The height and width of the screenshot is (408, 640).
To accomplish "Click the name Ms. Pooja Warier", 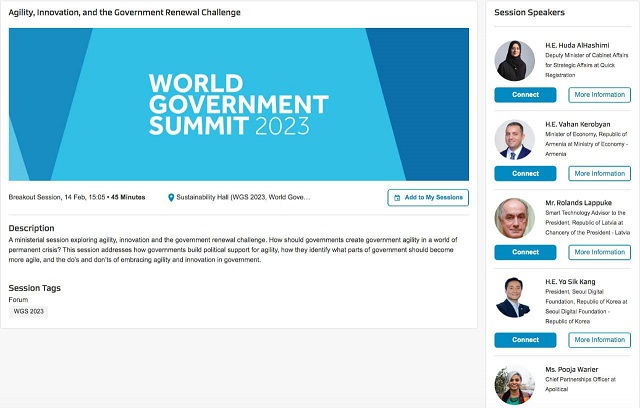I will tap(571, 370).
